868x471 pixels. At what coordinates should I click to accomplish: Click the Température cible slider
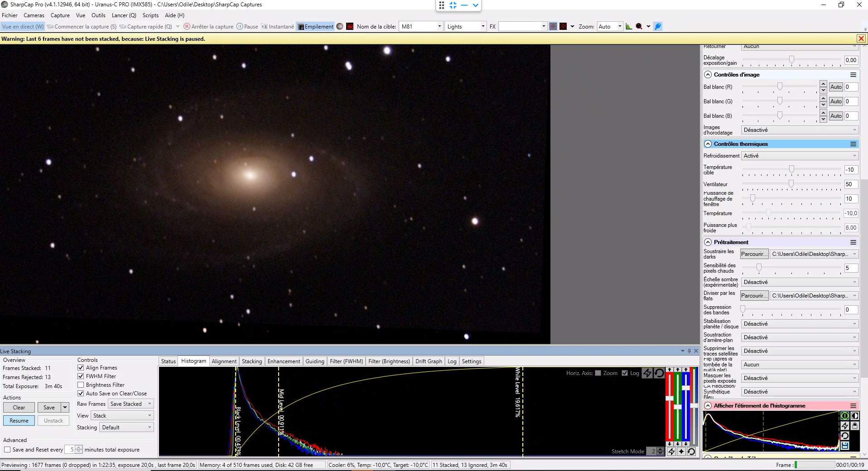pos(791,170)
